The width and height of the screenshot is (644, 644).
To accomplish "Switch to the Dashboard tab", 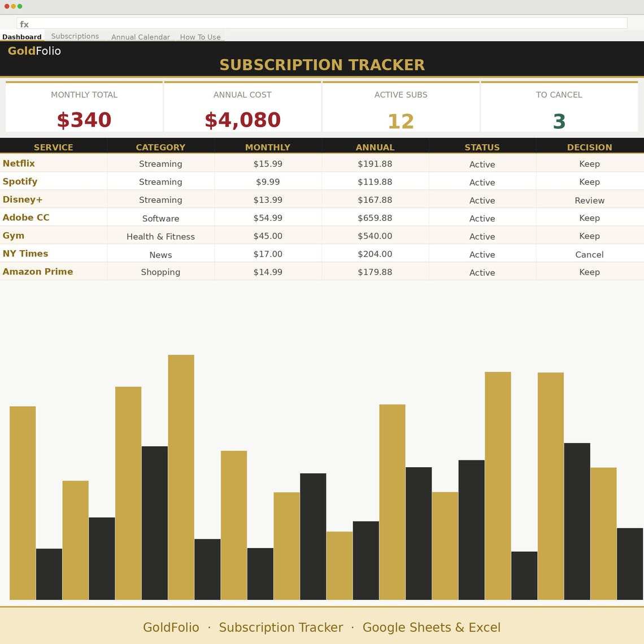I will pos(22,37).
